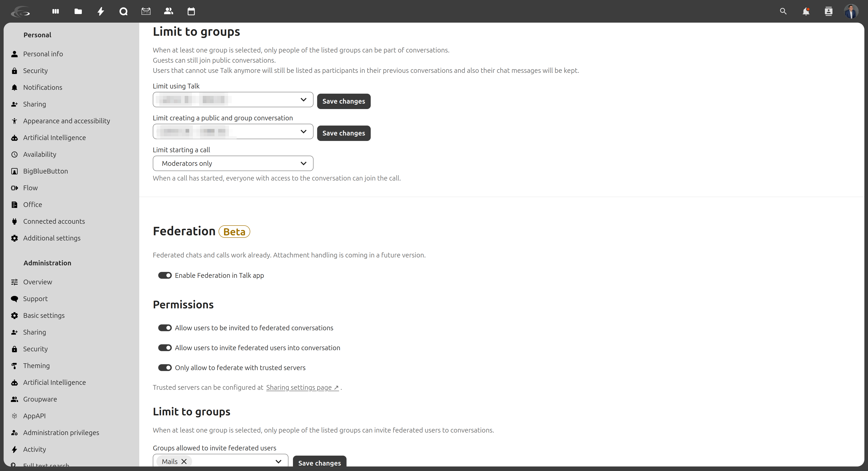Open Groupware administration settings
Screen dimensions: 868x471
40,399
